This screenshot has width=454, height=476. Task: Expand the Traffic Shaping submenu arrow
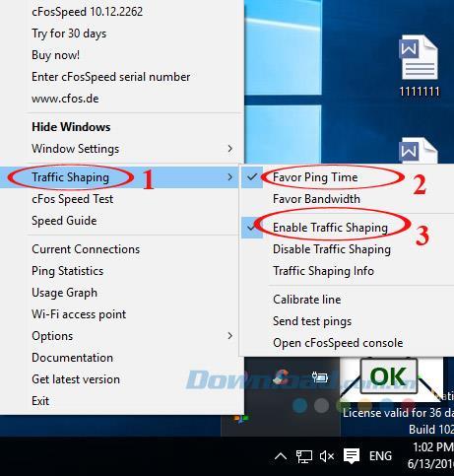click(230, 177)
